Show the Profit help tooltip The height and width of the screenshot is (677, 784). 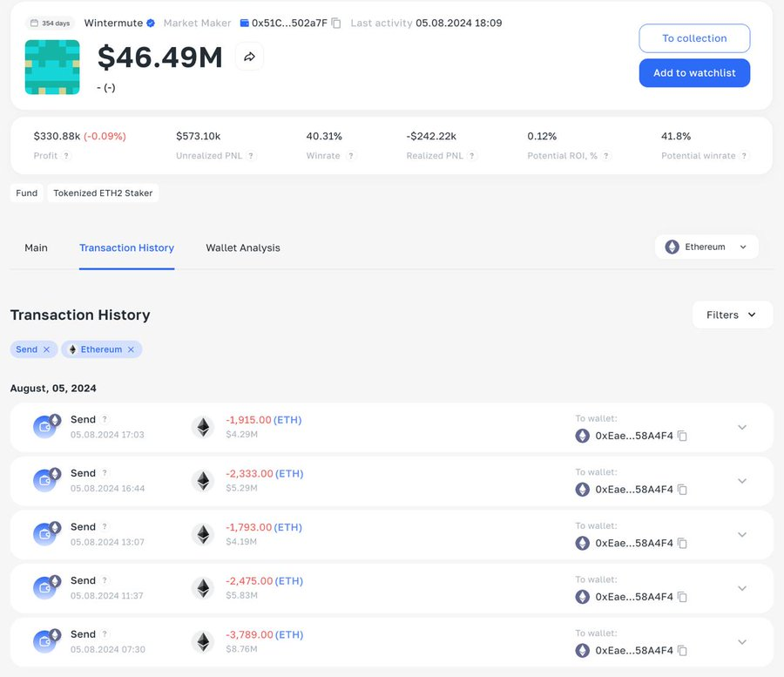coord(66,155)
